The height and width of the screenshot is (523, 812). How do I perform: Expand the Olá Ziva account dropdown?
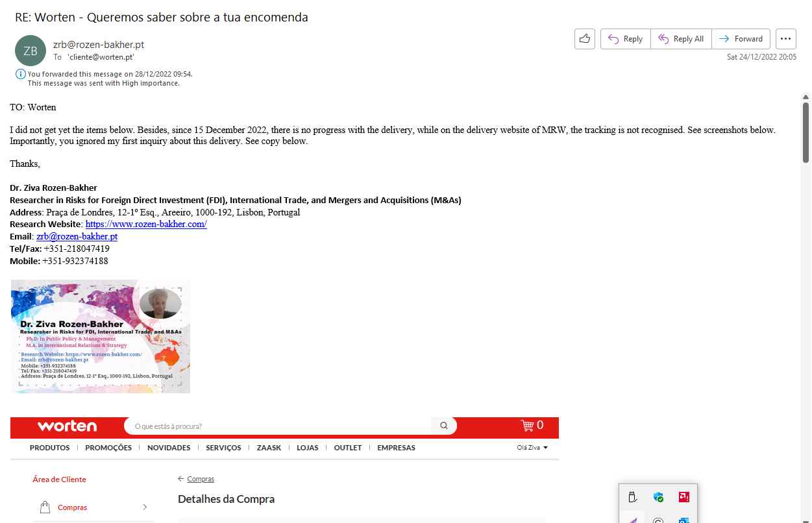point(532,448)
